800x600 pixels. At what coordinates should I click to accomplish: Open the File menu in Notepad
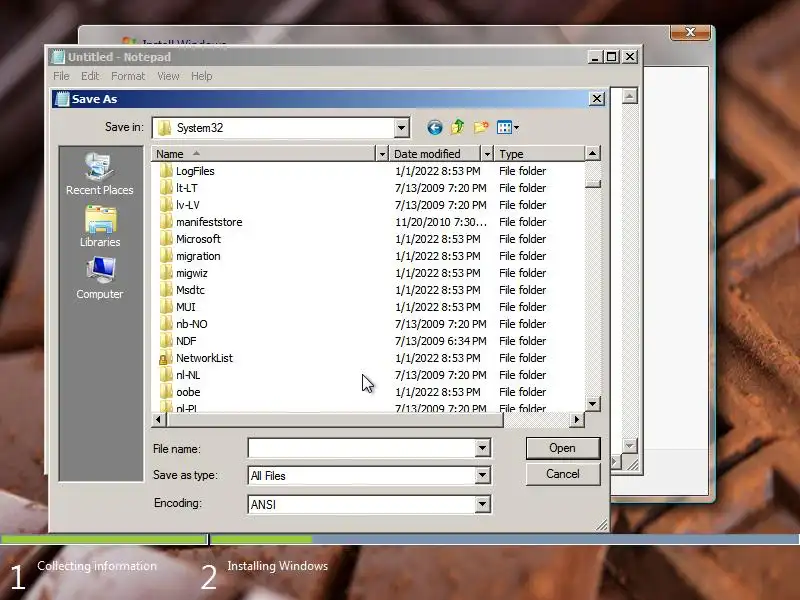pyautogui.click(x=61, y=76)
